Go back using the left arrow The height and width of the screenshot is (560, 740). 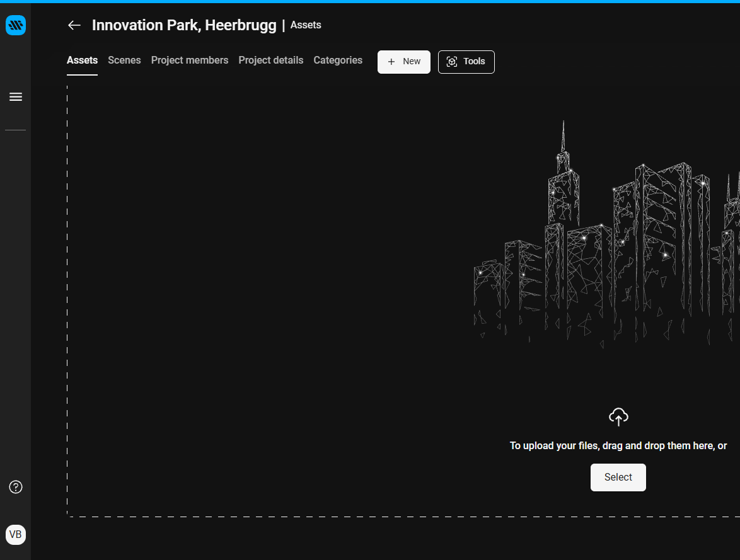[x=74, y=25]
